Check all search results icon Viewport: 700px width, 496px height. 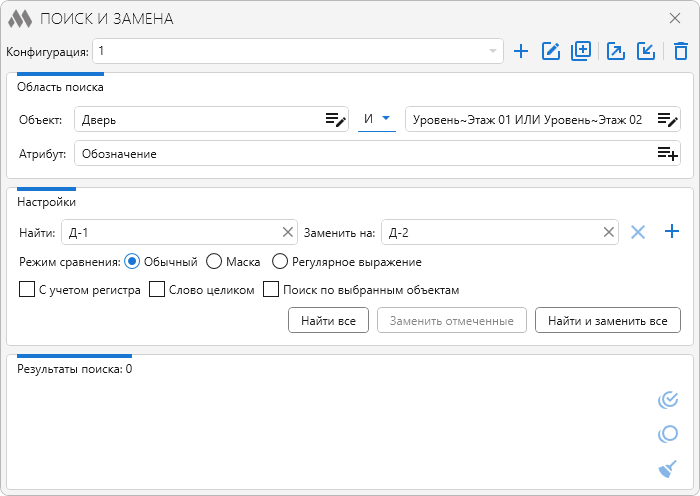click(x=667, y=401)
